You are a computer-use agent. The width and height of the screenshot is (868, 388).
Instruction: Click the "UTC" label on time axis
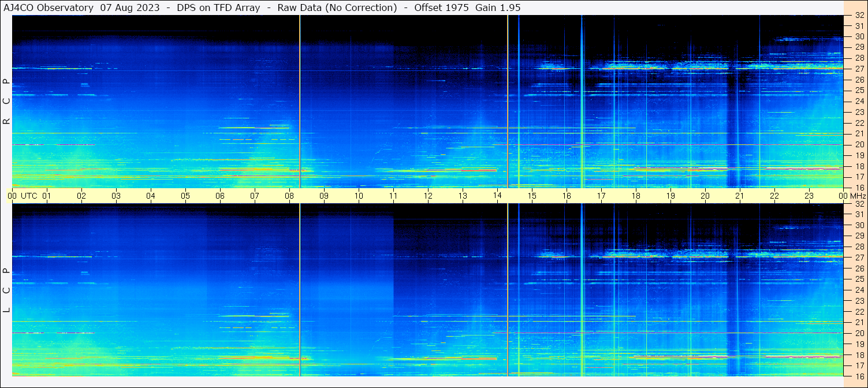point(29,196)
